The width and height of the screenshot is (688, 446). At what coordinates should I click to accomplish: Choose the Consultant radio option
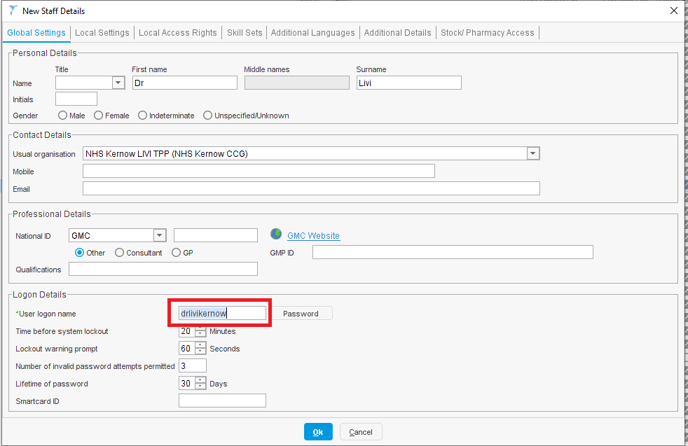coord(120,253)
